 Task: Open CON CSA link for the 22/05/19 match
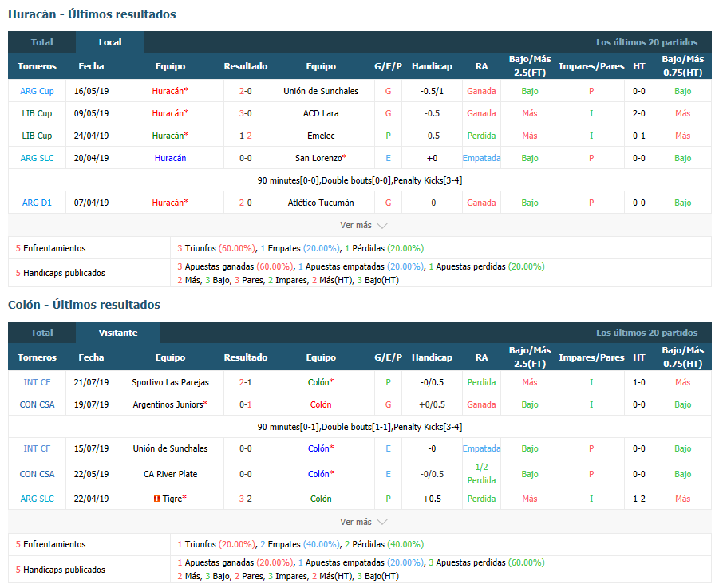(37, 474)
